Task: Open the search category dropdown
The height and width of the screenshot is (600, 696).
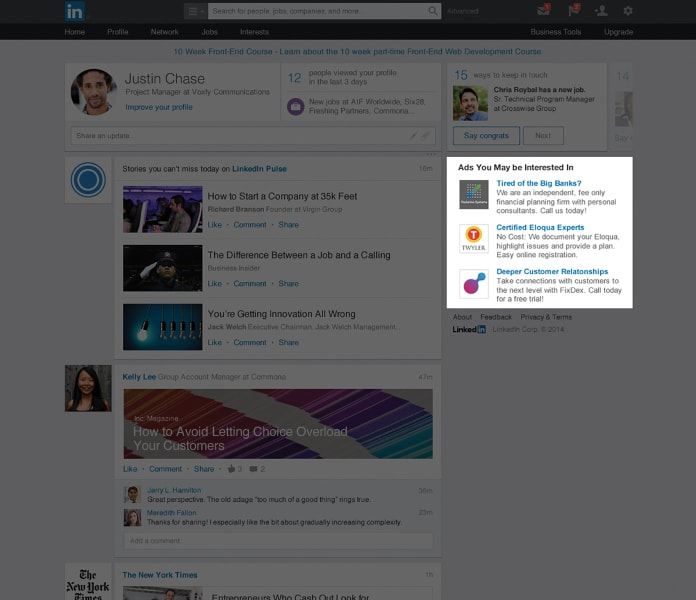Action: click(195, 11)
